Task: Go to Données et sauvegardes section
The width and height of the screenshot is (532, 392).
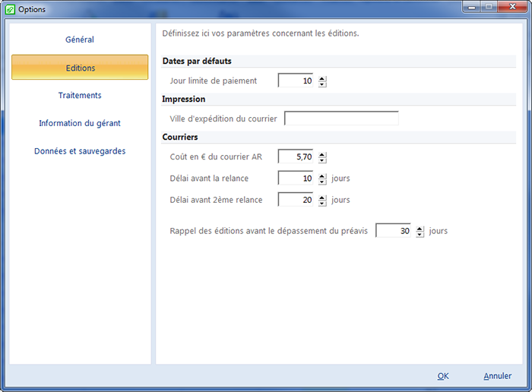Action: coord(80,151)
